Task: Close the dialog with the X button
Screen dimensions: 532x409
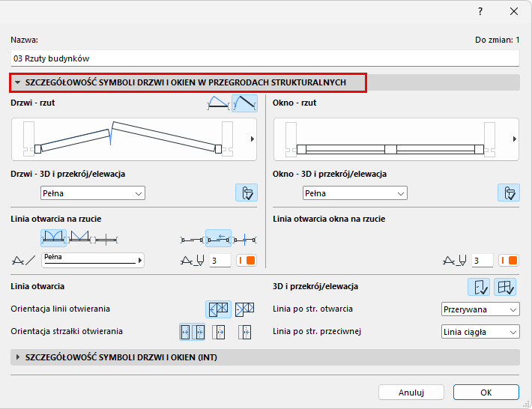Action: click(514, 11)
